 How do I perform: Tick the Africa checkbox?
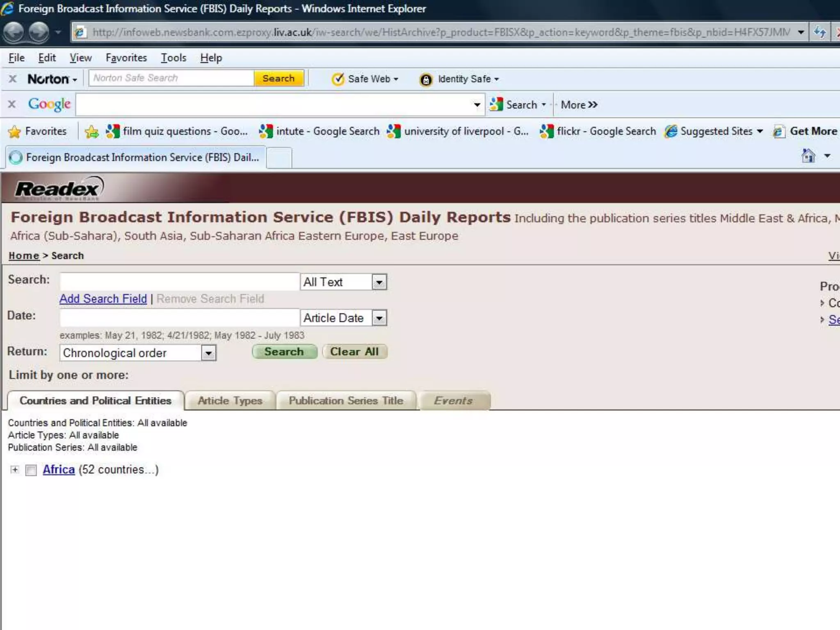31,470
